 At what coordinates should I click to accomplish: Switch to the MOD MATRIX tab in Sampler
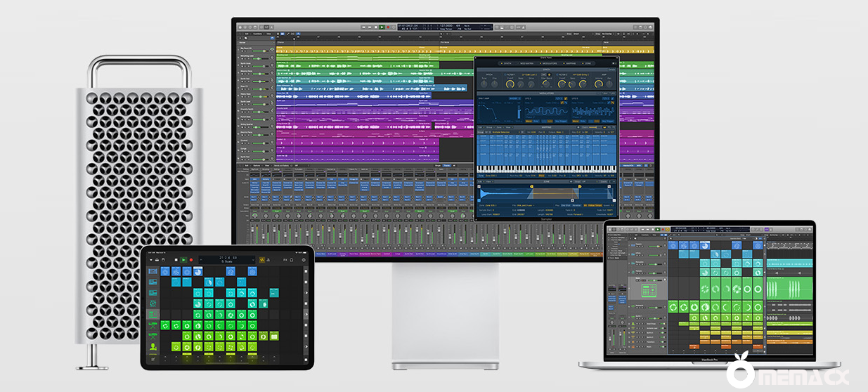[525, 63]
